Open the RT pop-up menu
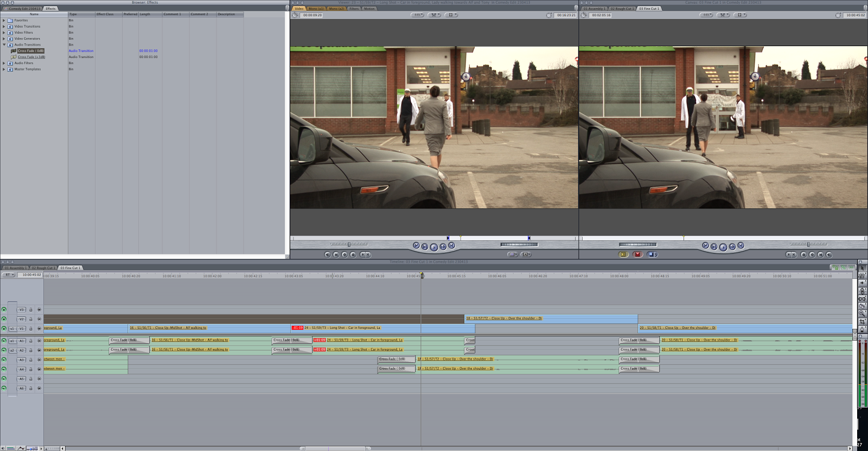868x451 pixels. [9, 275]
